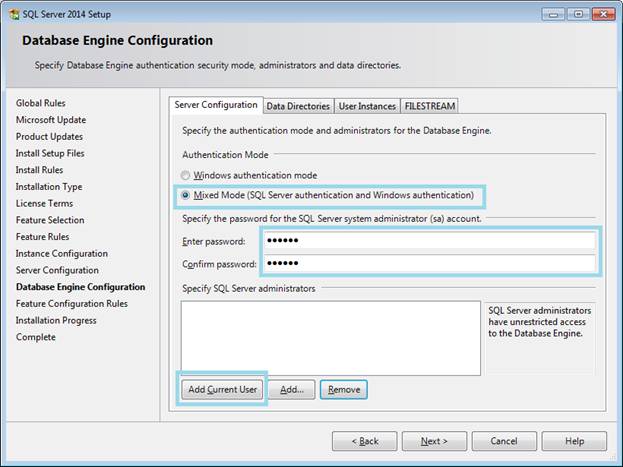
Task: Click Server Configuration step in sidebar
Action: pyautogui.click(x=57, y=270)
